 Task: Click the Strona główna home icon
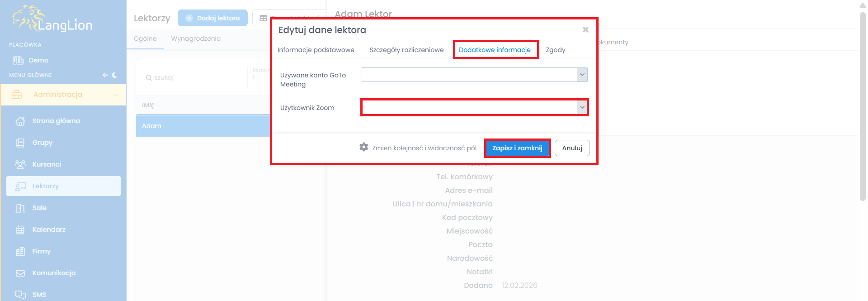20,121
